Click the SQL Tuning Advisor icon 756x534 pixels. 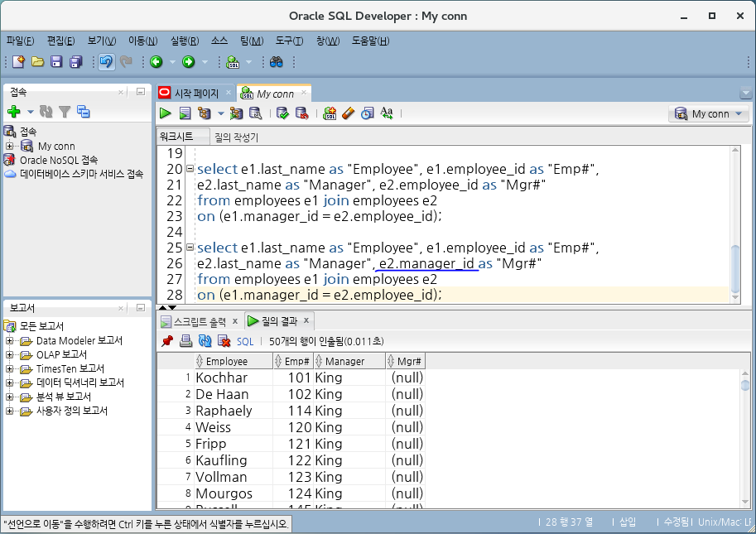pos(255,113)
